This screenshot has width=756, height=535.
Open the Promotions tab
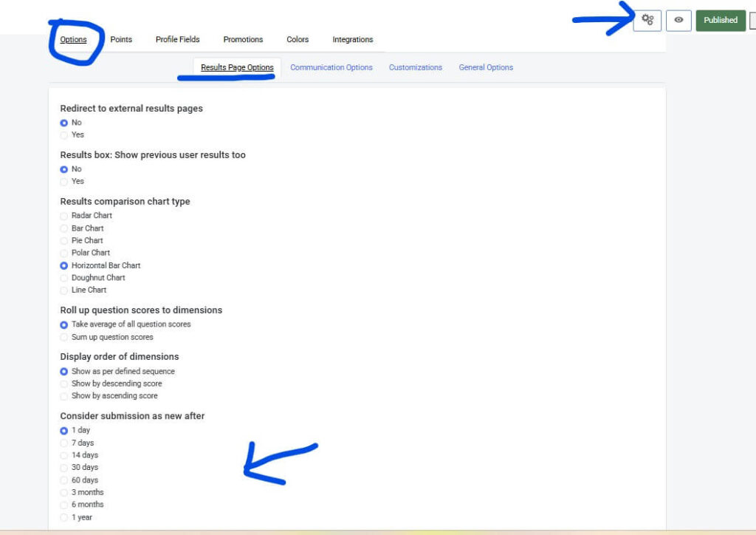pos(243,39)
